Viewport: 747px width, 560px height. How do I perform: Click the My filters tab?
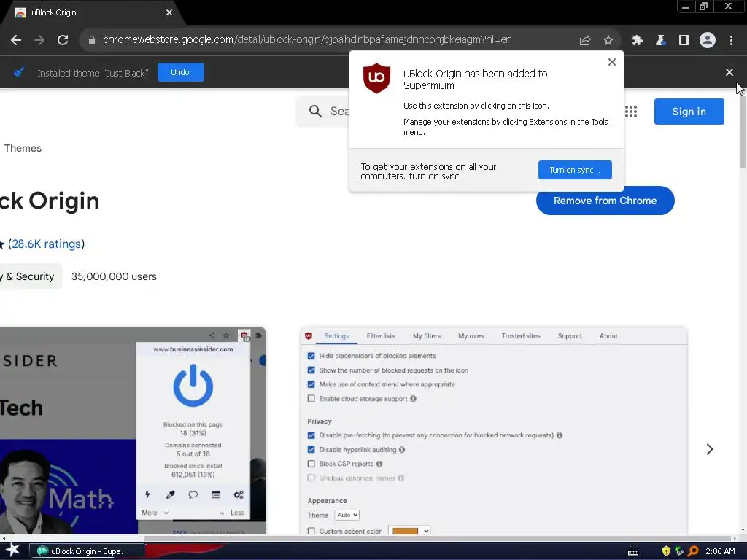pyautogui.click(x=427, y=336)
